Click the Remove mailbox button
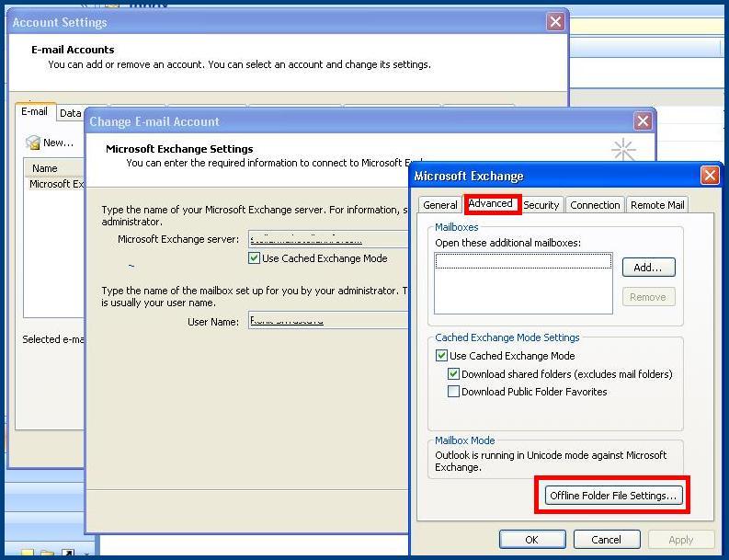Screen dimensions: 729x560 coord(648,297)
